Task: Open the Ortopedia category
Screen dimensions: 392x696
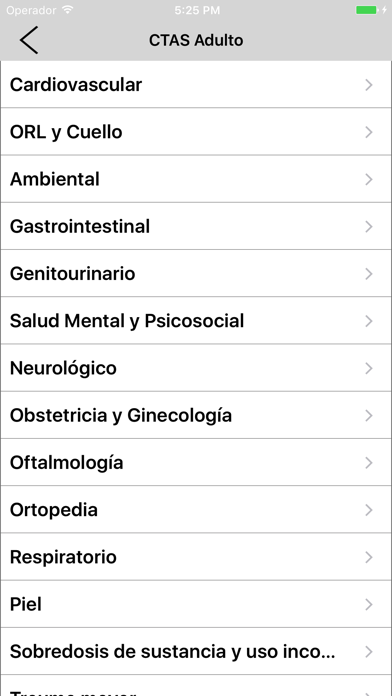Action: (x=196, y=510)
